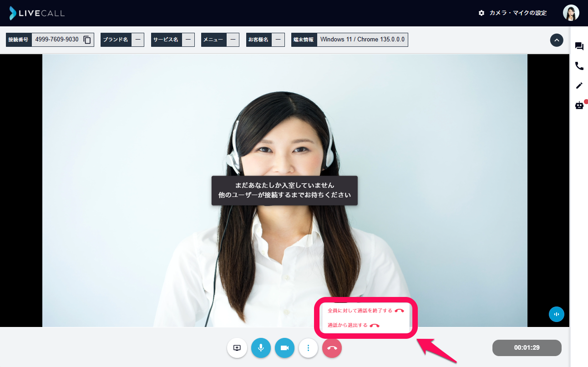Open the bot assistant icon
The height and width of the screenshot is (367, 588).
[x=579, y=106]
